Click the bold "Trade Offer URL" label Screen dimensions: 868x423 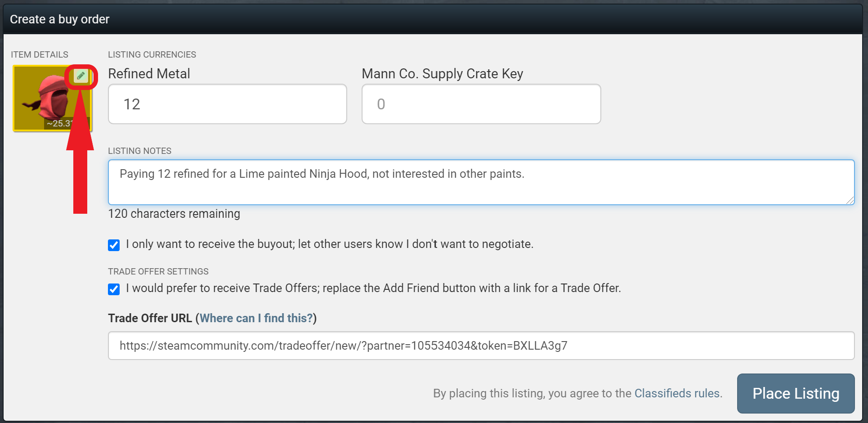click(x=150, y=319)
